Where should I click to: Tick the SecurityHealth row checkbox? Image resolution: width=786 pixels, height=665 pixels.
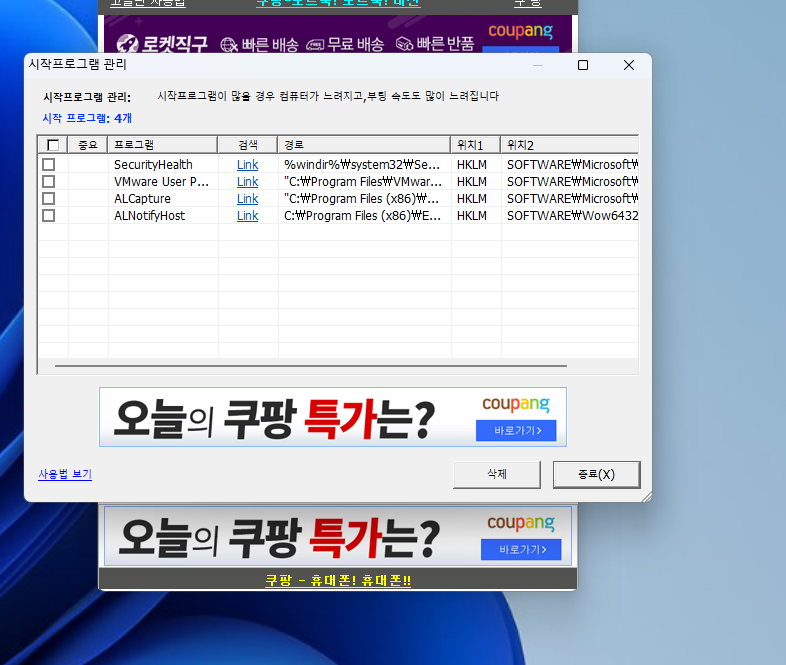point(49,164)
